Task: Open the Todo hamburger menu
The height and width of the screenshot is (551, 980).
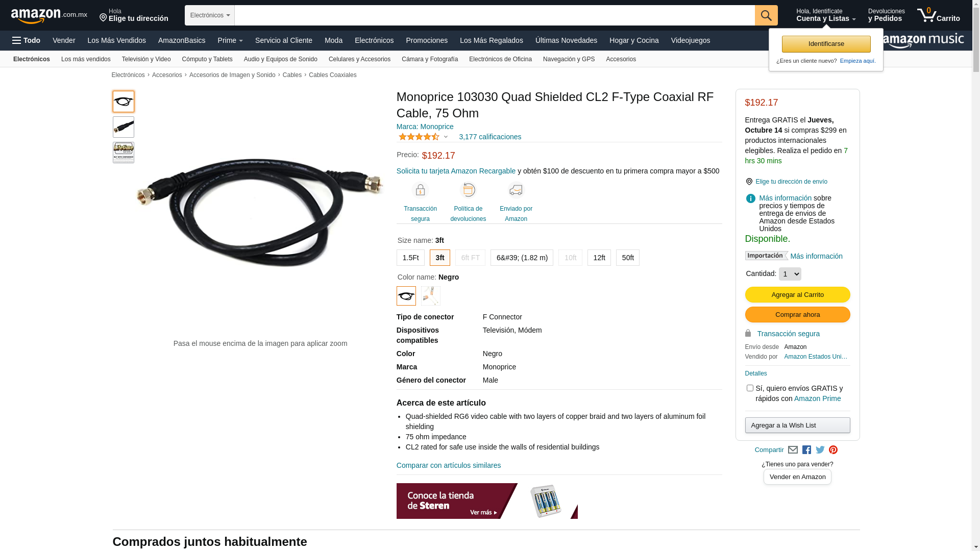Action: click(27, 40)
